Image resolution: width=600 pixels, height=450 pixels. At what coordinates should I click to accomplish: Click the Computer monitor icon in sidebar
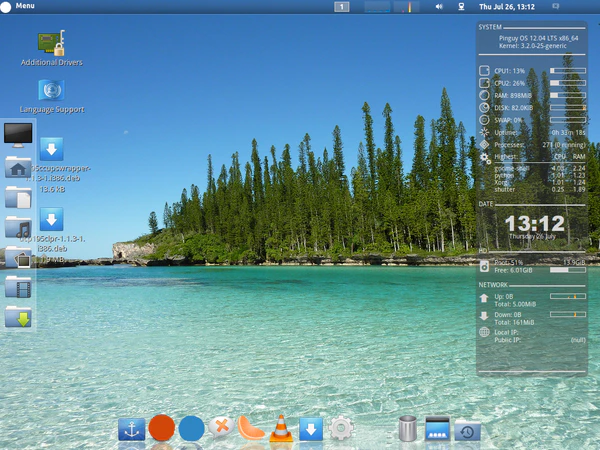[x=18, y=134]
